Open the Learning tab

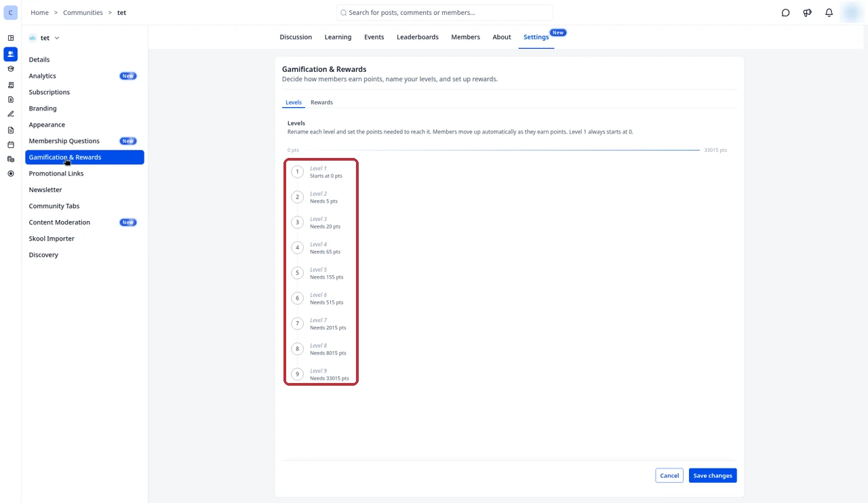click(x=338, y=37)
